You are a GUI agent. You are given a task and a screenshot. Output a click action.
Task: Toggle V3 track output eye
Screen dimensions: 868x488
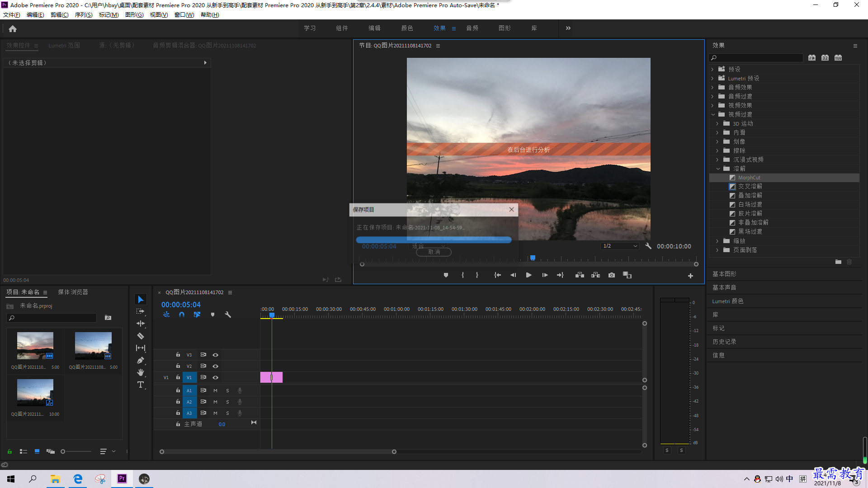(216, 355)
